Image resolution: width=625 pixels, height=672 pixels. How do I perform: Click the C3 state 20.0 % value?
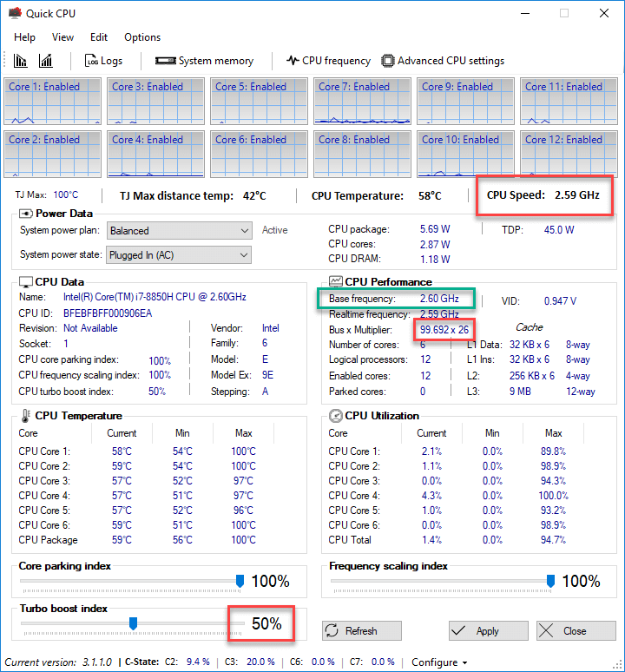[260, 662]
